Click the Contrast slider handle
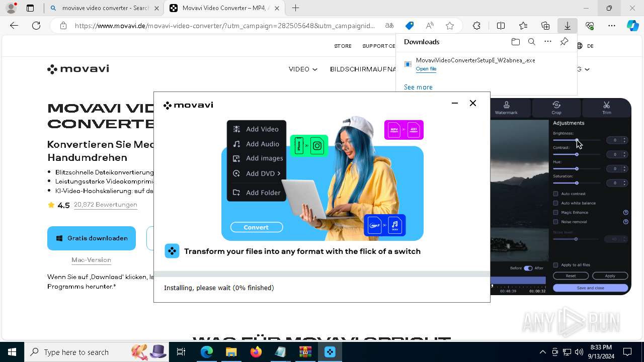 (x=577, y=154)
